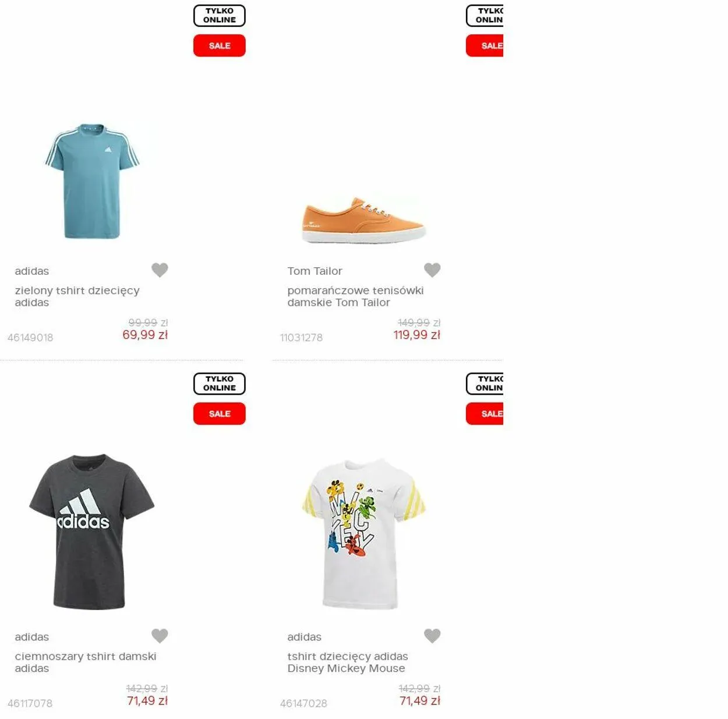Favorite the Disney Mickey Mouse tshirt

click(x=432, y=636)
